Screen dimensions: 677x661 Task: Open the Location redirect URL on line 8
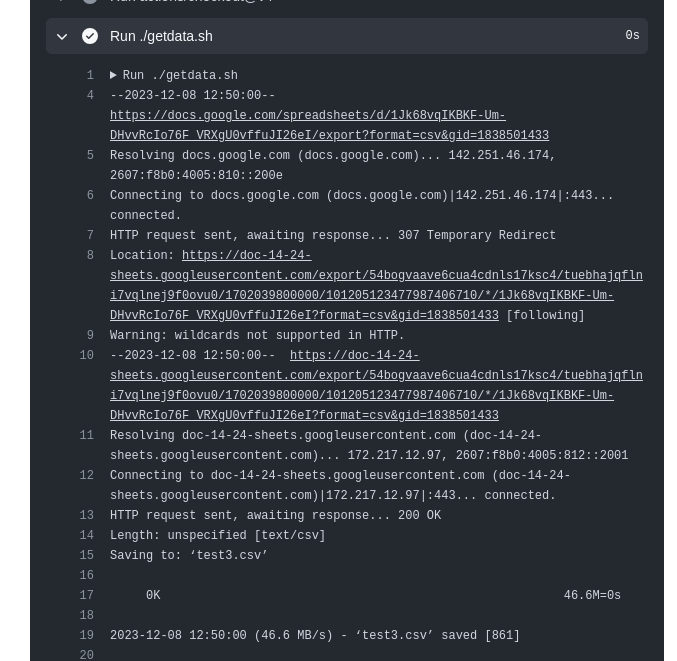pyautogui.click(x=376, y=285)
